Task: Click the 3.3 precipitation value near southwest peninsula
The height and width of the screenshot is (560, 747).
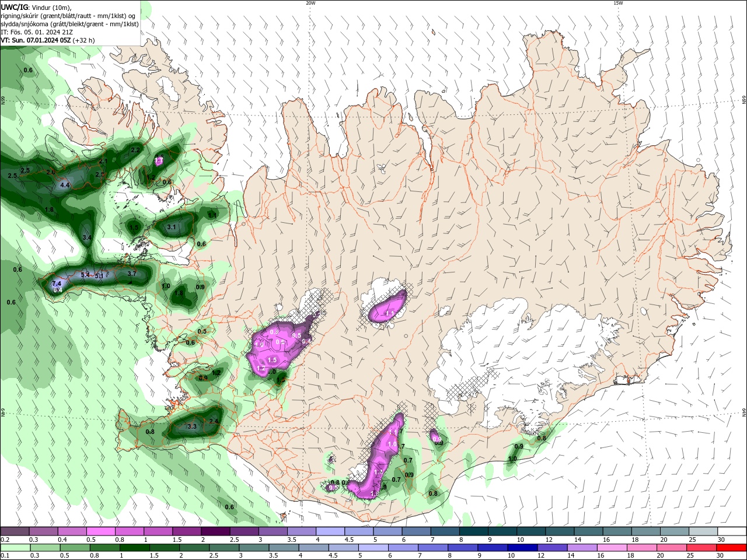Action: tap(191, 426)
